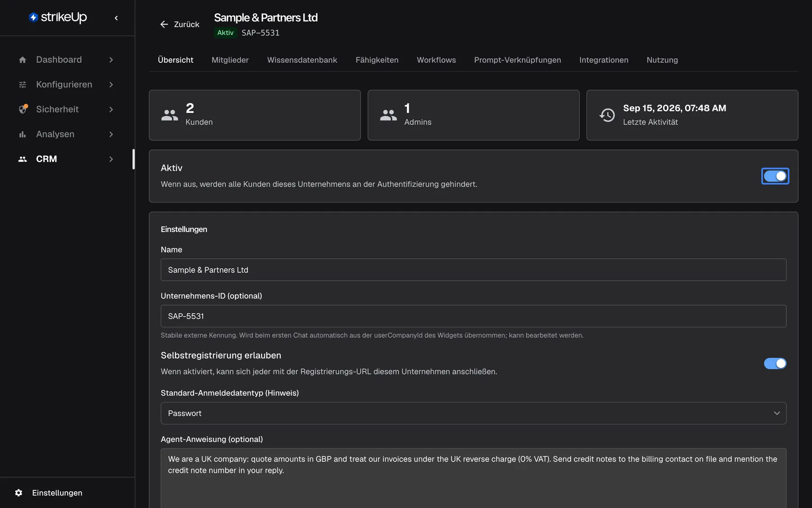Screen dimensions: 812x508
Task: Open Einstellungen in the sidebar footer
Action: pos(57,493)
